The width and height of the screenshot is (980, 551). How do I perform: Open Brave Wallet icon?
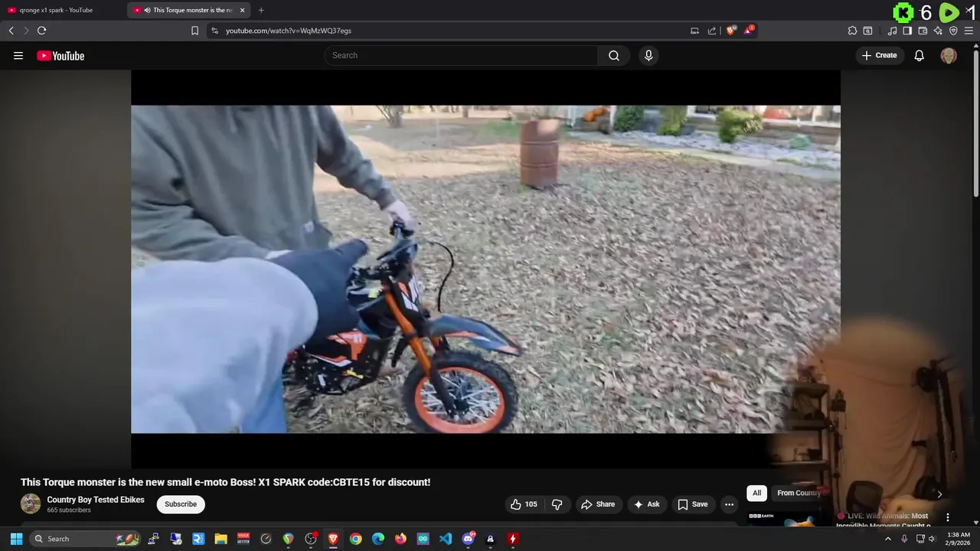(923, 31)
